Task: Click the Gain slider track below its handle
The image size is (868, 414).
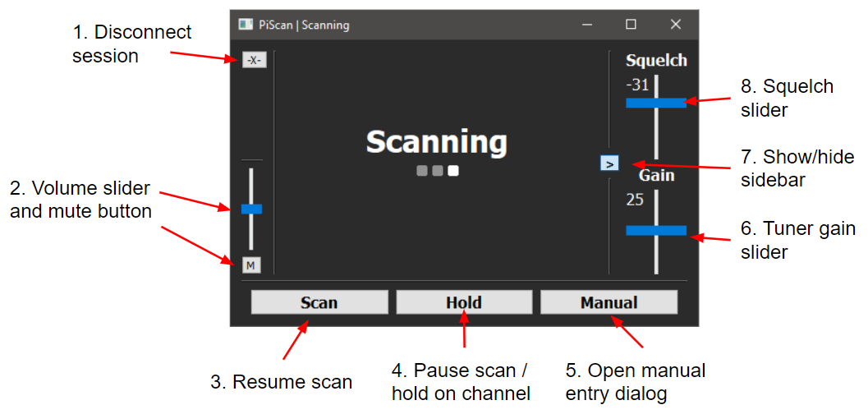Action: coord(656,255)
